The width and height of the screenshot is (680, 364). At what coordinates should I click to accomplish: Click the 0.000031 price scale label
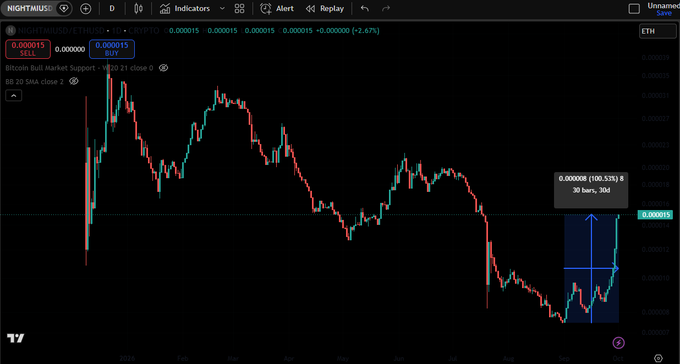pos(654,96)
